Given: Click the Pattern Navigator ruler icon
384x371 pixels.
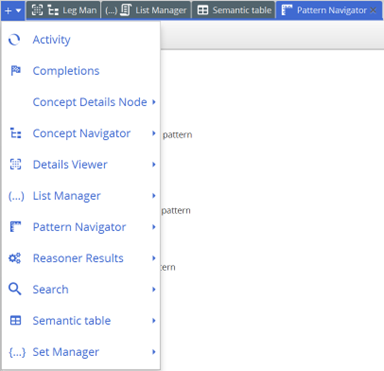Looking at the screenshot, I should tap(15, 227).
